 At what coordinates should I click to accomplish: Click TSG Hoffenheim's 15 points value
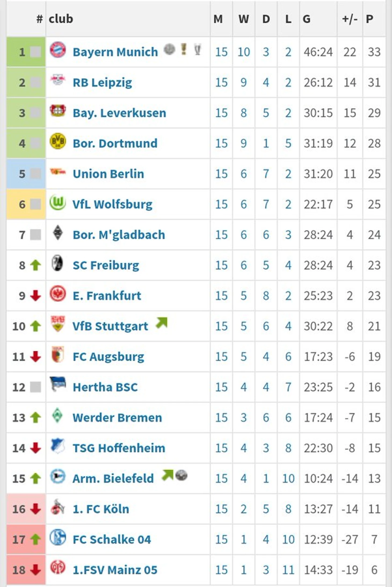tap(374, 448)
